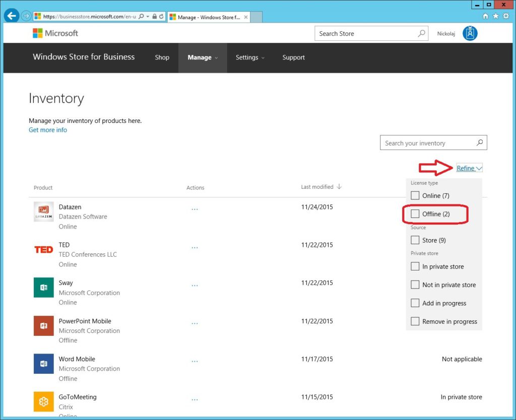The image size is (516, 420).
Task: Open the Support page
Action: 294,57
